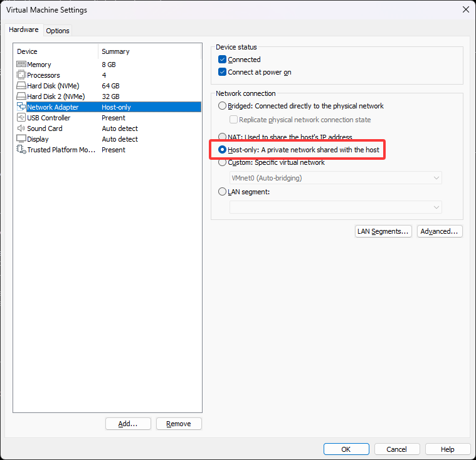Click Add to add new hardware
Image resolution: width=476 pixels, height=460 pixels.
[x=128, y=424]
